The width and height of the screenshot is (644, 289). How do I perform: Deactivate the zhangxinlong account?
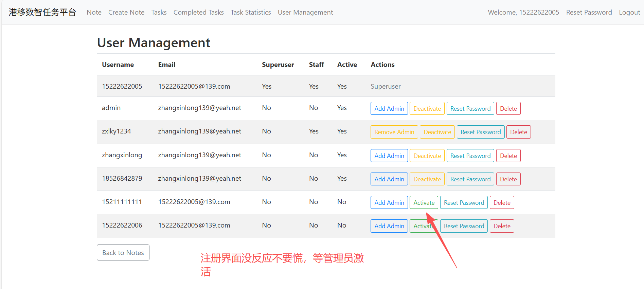tap(427, 156)
